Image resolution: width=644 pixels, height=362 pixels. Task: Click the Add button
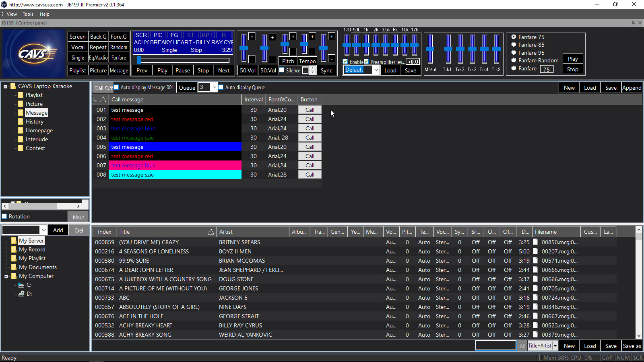point(58,230)
